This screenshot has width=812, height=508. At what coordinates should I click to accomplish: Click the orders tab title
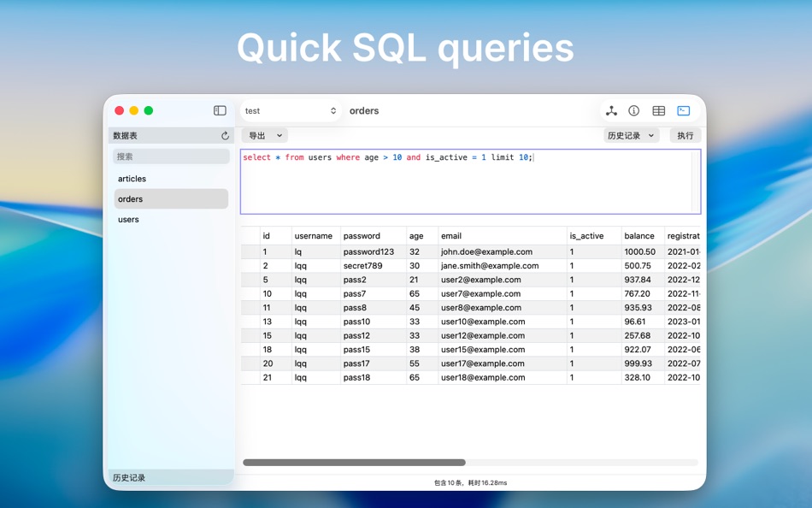tap(364, 110)
